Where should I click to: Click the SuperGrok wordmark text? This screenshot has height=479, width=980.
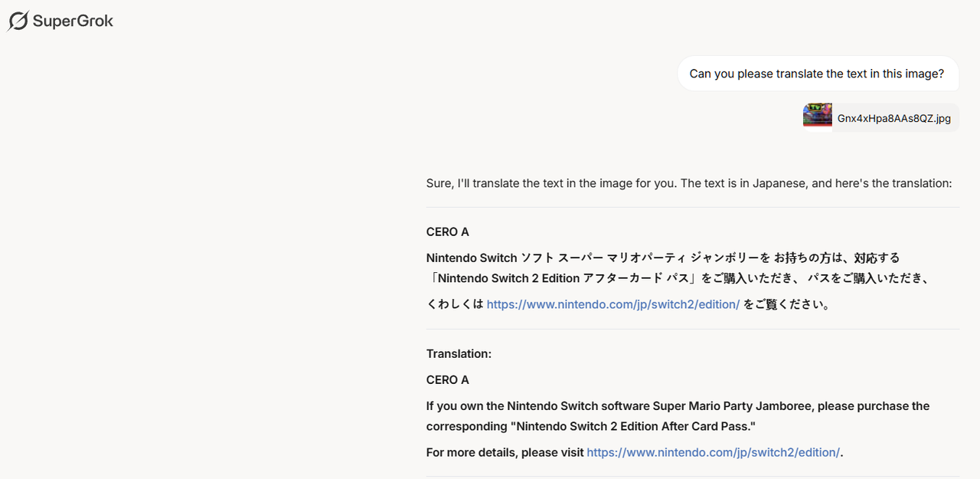[73, 21]
